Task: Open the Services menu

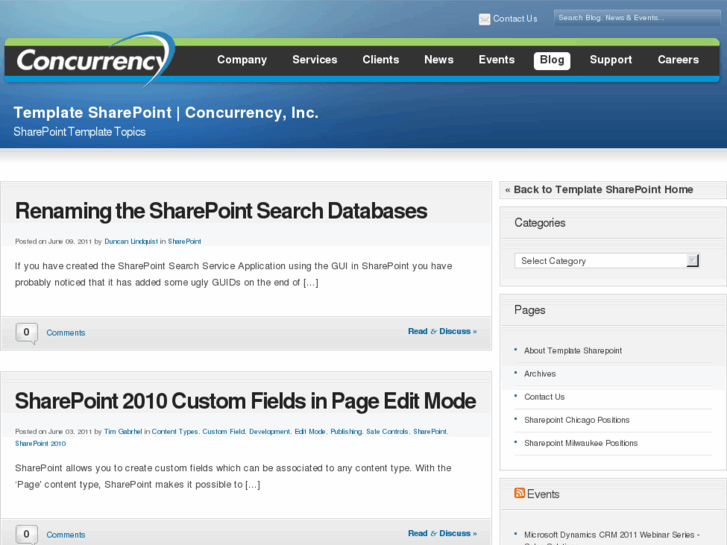Action: tap(315, 60)
